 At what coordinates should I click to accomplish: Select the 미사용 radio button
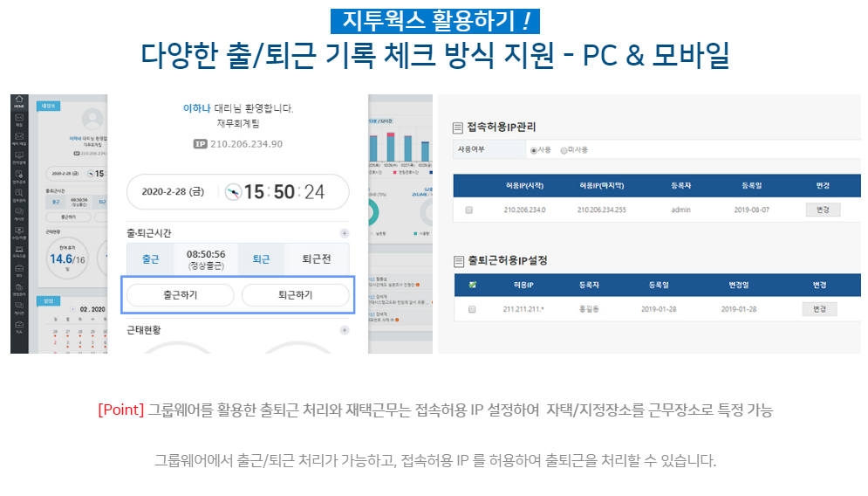[564, 150]
